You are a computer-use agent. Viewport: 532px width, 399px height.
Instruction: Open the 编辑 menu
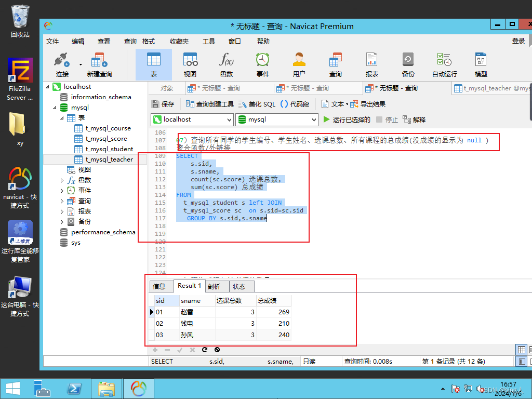pyautogui.click(x=78, y=41)
